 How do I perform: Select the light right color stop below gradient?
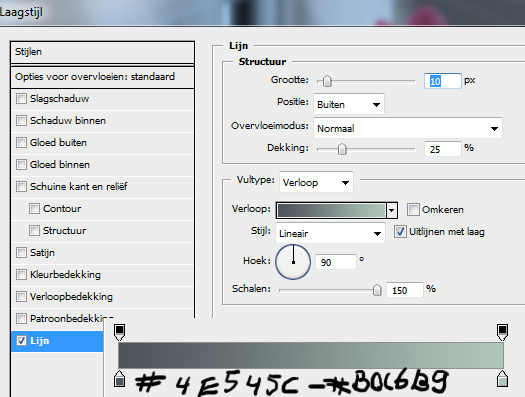[x=502, y=379]
